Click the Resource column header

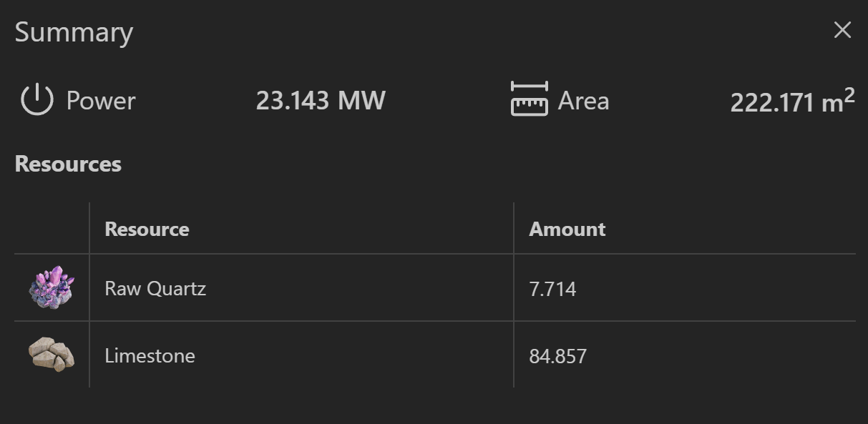pos(147,229)
